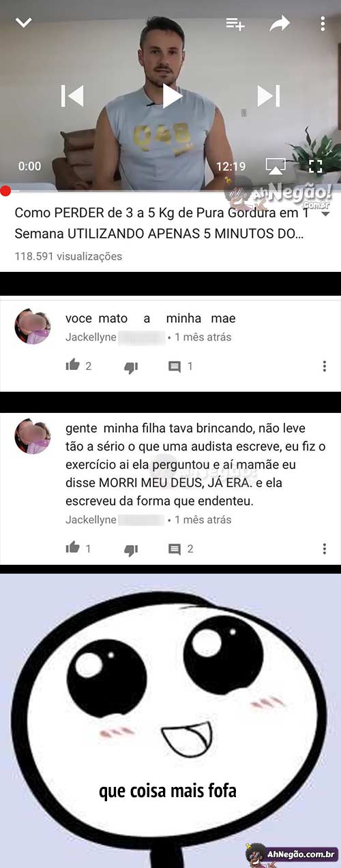
Task: Add video to playlist
Action: 235,24
